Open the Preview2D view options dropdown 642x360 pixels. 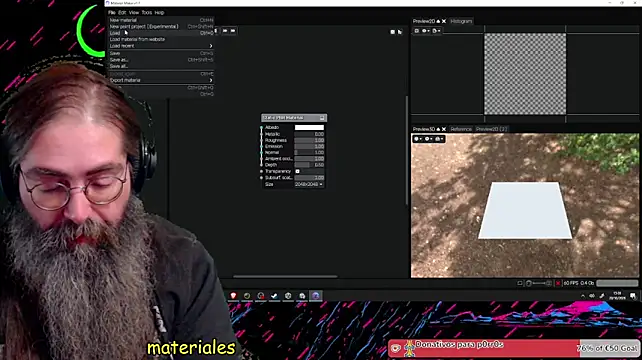[426, 31]
